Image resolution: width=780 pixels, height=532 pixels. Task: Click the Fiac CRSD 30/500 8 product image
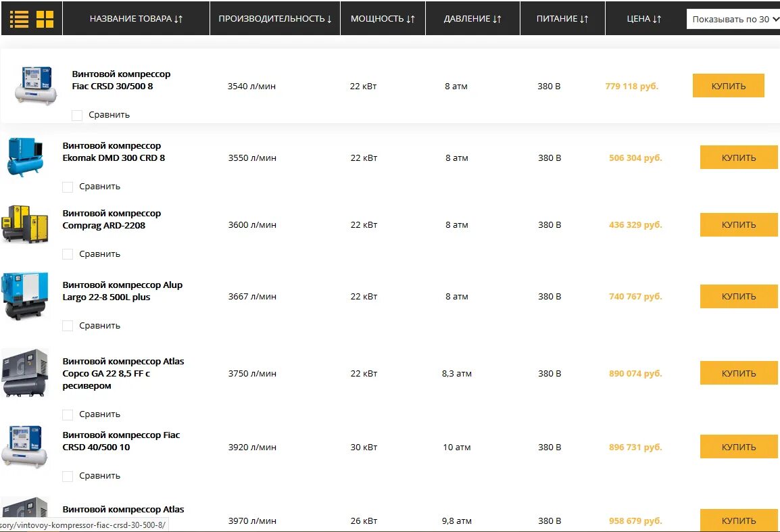36,85
